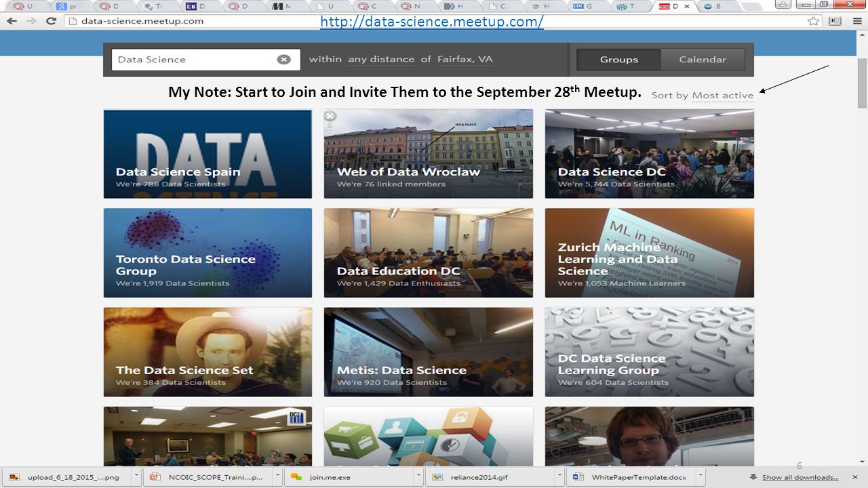Screen dimensions: 868x488
Task: Open Data Science DC group card
Action: click(650, 154)
